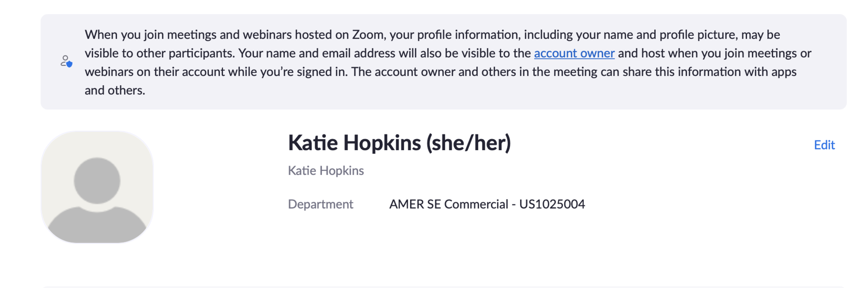Click the (she/her) pronouns in the heading

[x=468, y=143]
